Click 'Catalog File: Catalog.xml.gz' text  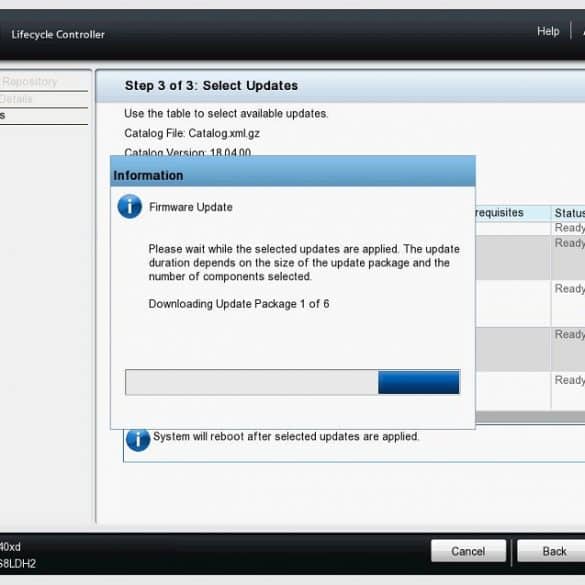(x=192, y=133)
